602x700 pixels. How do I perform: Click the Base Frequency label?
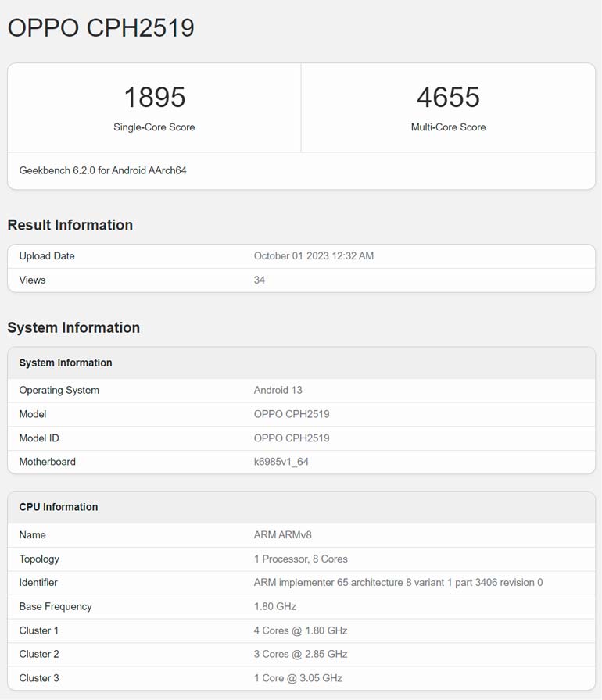coord(56,607)
